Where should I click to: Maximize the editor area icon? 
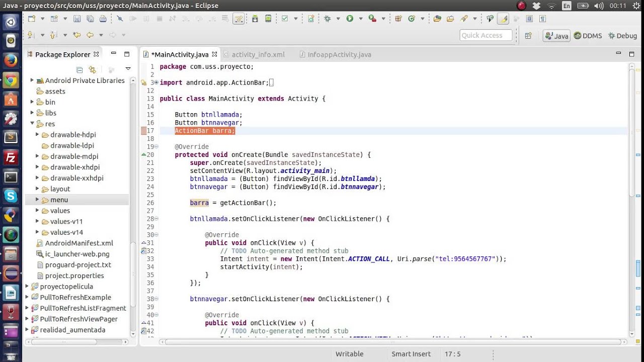(631, 54)
